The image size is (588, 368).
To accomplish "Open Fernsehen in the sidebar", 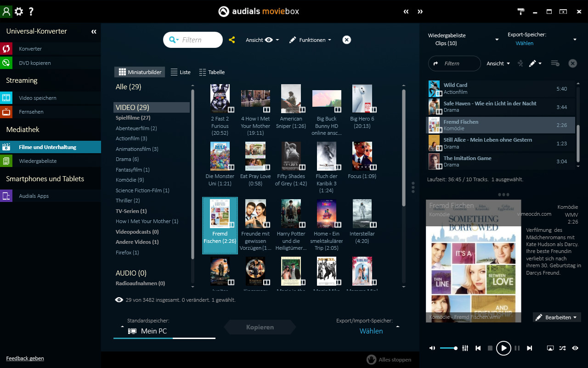I will [x=51, y=112].
